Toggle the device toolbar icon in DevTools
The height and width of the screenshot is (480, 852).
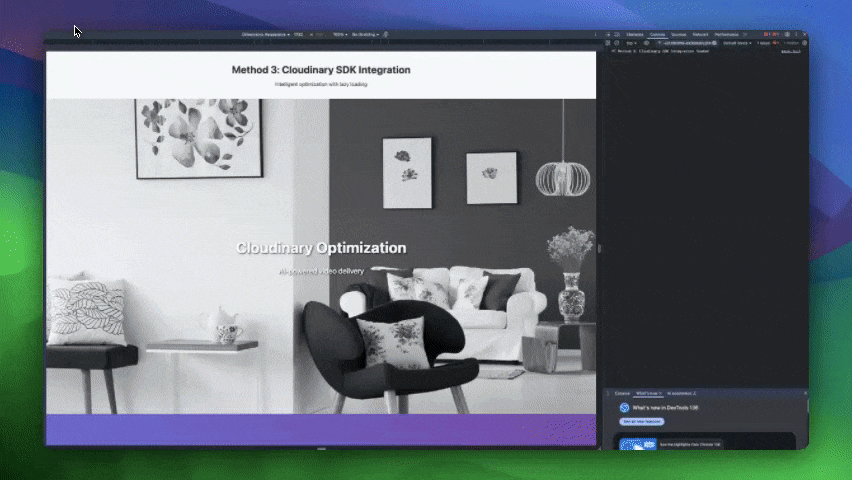[x=617, y=35]
